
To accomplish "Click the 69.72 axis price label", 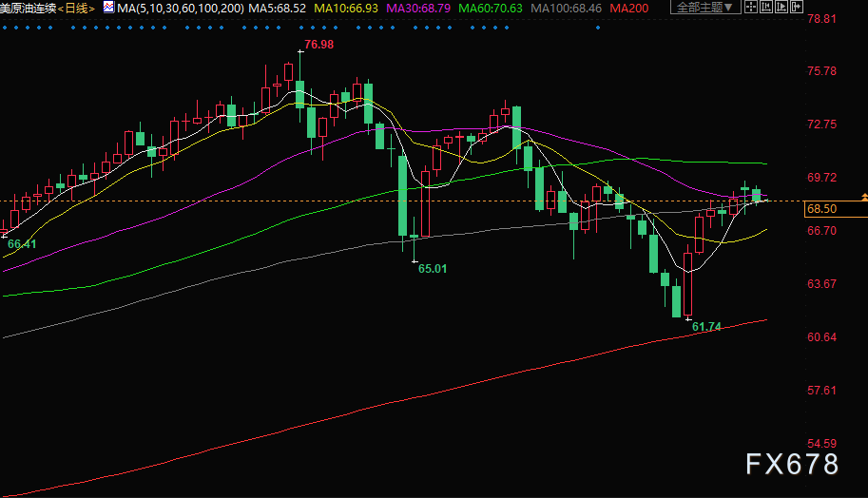I will [822, 178].
